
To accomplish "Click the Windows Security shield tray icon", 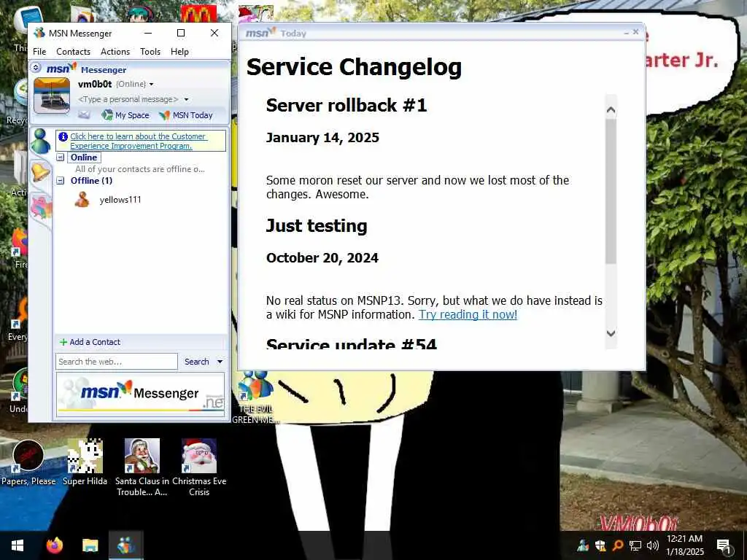I will coord(600,545).
